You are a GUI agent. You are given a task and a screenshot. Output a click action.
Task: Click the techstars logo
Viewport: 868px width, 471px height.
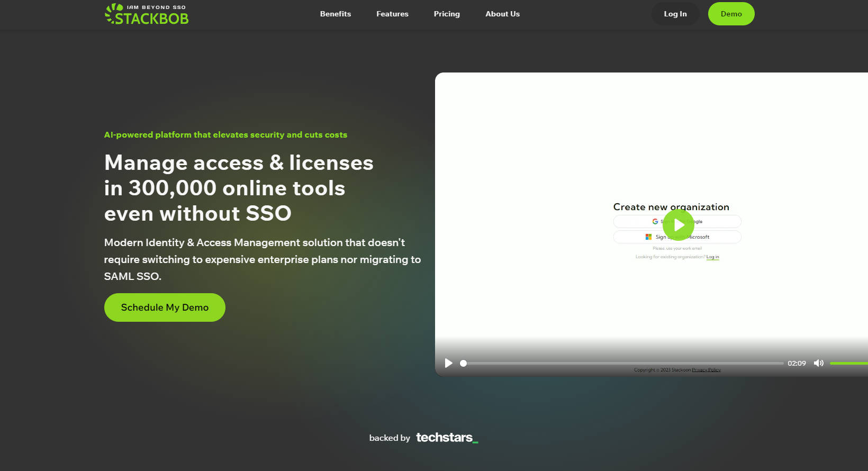coord(447,438)
